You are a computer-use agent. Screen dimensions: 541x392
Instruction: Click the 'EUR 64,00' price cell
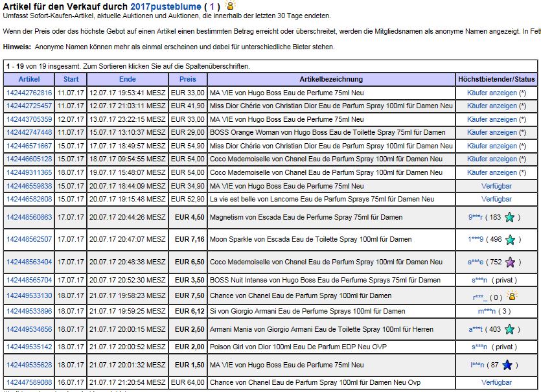click(188, 383)
